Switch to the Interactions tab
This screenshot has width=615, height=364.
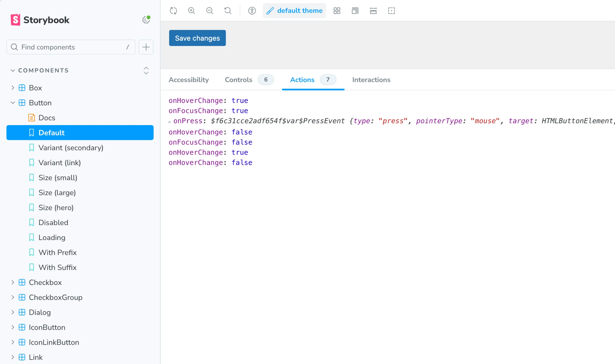click(x=371, y=80)
